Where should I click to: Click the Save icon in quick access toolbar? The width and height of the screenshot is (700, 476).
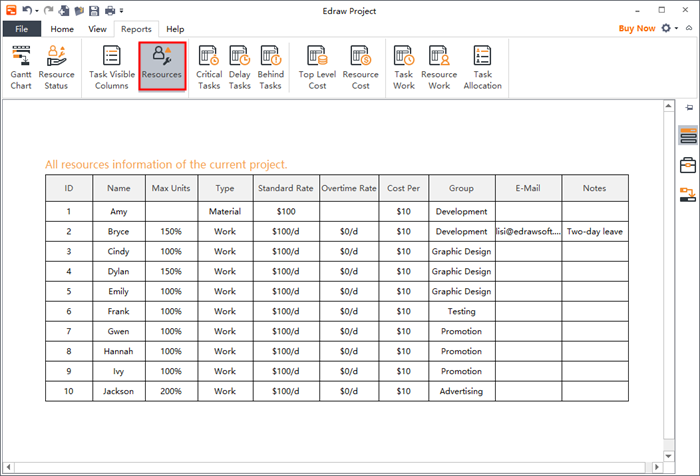pos(94,10)
